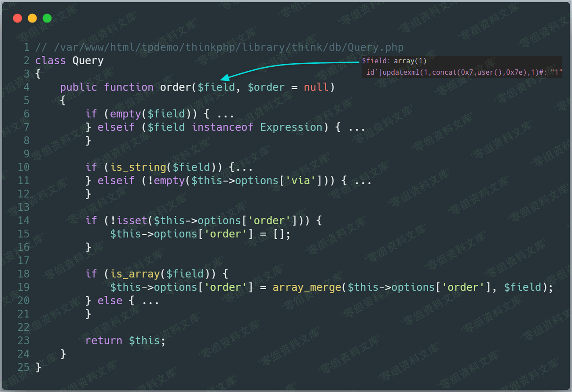The width and height of the screenshot is (572, 392).
Task: Click the red close dot
Action: (x=18, y=18)
